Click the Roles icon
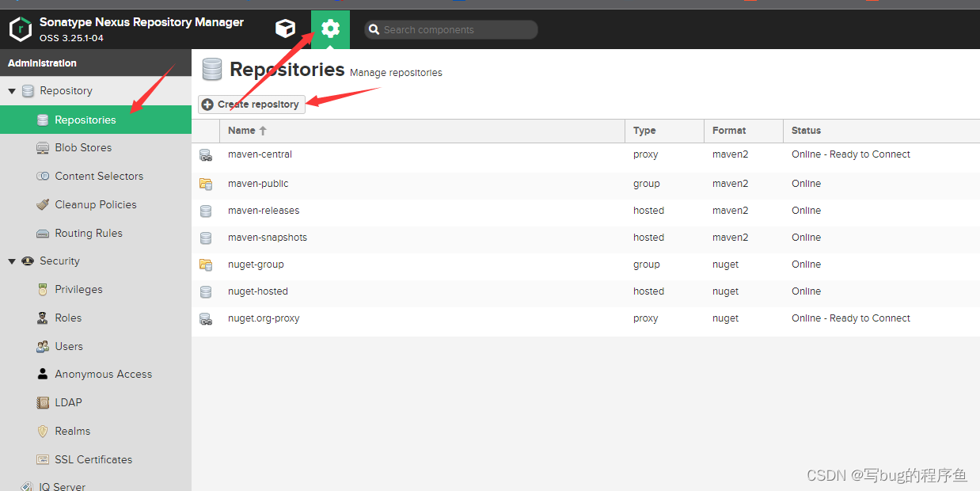This screenshot has width=980, height=491. coord(43,318)
